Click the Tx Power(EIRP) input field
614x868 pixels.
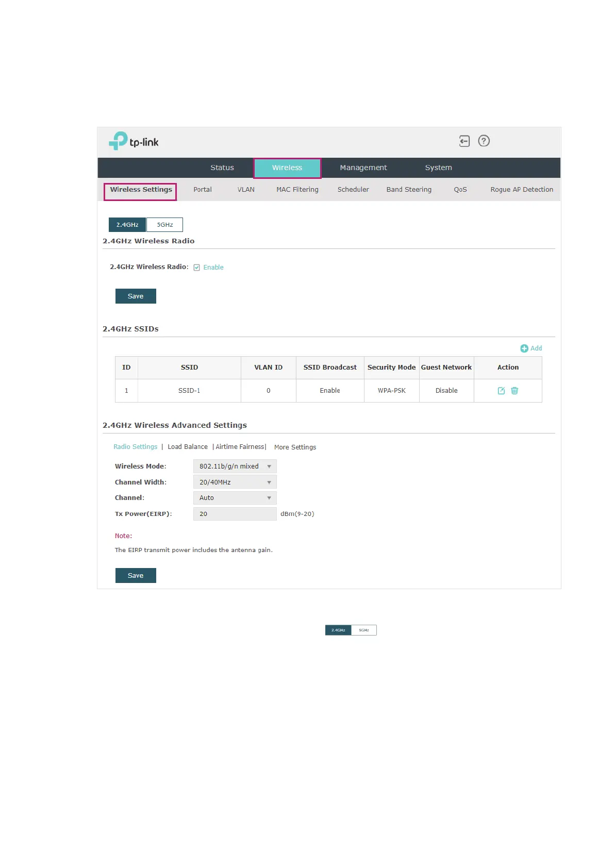(x=235, y=514)
